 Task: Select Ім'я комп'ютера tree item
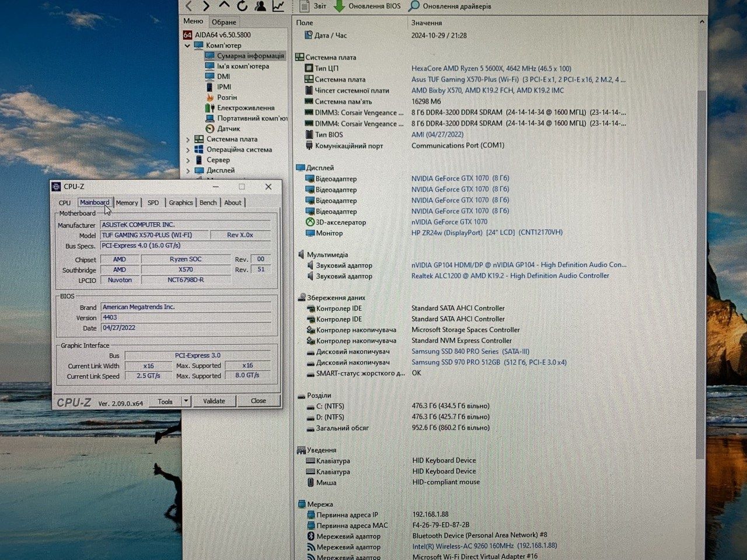237,66
